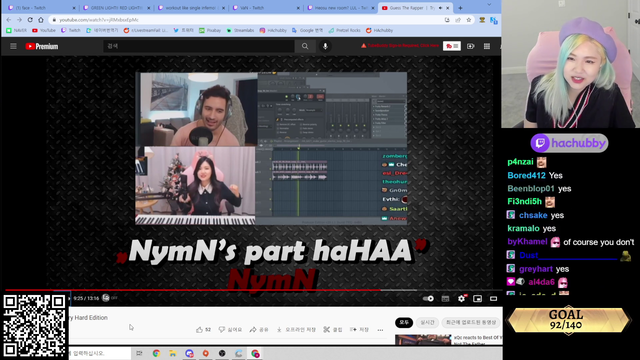Click the browser address bar URL
This screenshot has width=640, height=360.
click(x=99, y=20)
